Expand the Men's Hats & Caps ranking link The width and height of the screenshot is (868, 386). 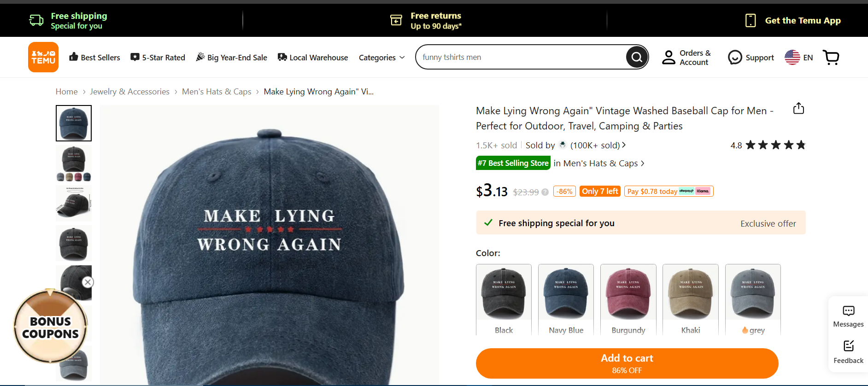click(599, 164)
